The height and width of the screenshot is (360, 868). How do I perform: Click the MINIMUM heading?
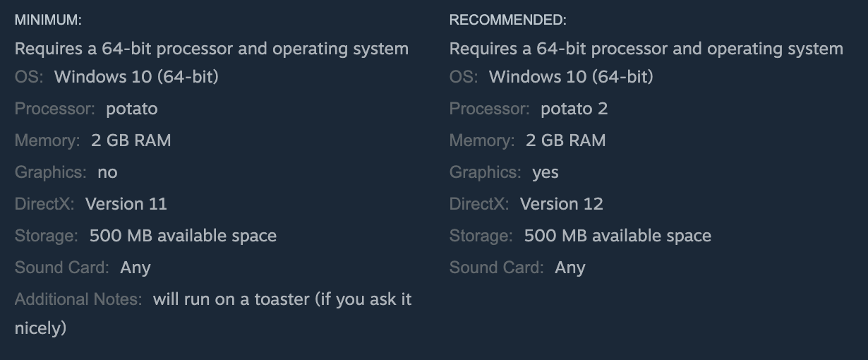(x=48, y=20)
